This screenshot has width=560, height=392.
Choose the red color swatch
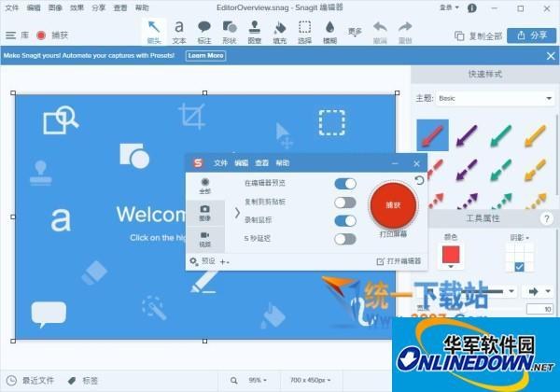[x=451, y=255]
